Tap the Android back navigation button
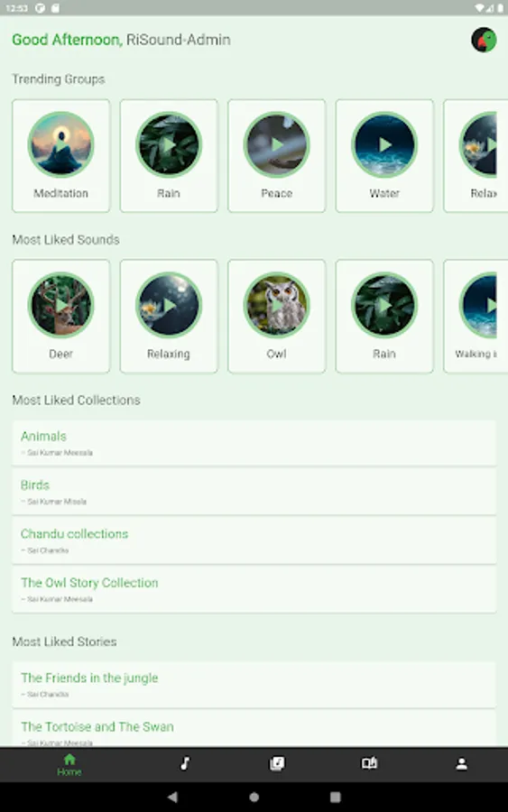Viewport: 508px width, 812px height. [x=172, y=797]
